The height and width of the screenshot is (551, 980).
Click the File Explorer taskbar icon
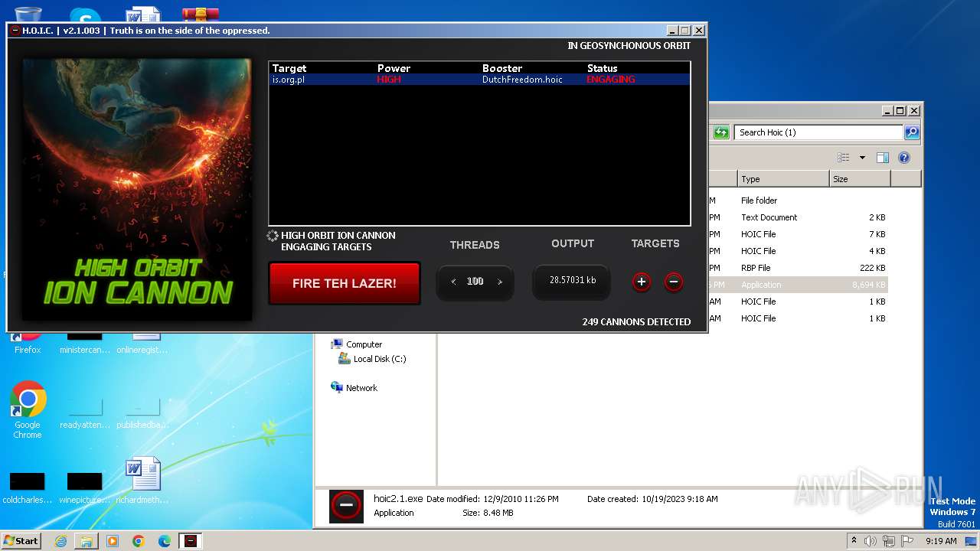click(x=87, y=541)
